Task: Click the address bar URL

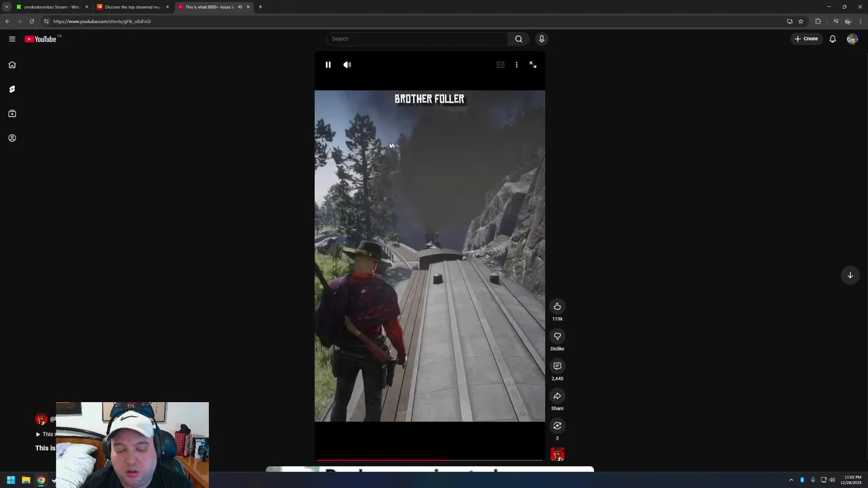Action: tap(102, 21)
